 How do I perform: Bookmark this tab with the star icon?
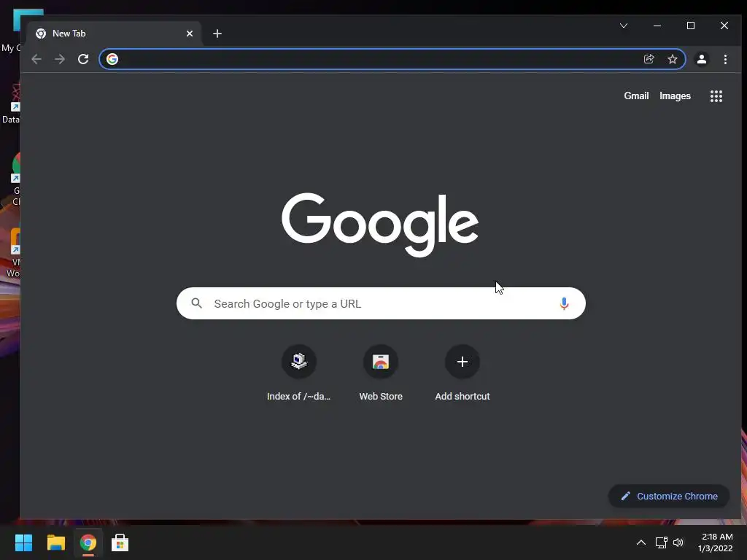pyautogui.click(x=672, y=59)
